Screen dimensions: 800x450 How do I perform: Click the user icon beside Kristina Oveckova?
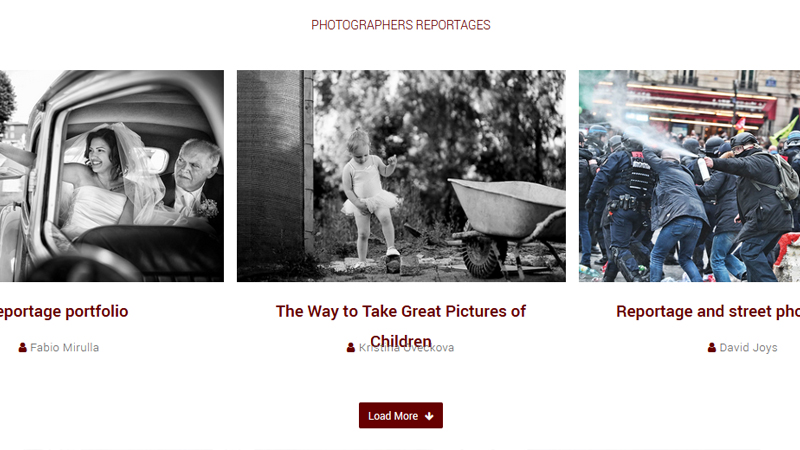[351, 347]
